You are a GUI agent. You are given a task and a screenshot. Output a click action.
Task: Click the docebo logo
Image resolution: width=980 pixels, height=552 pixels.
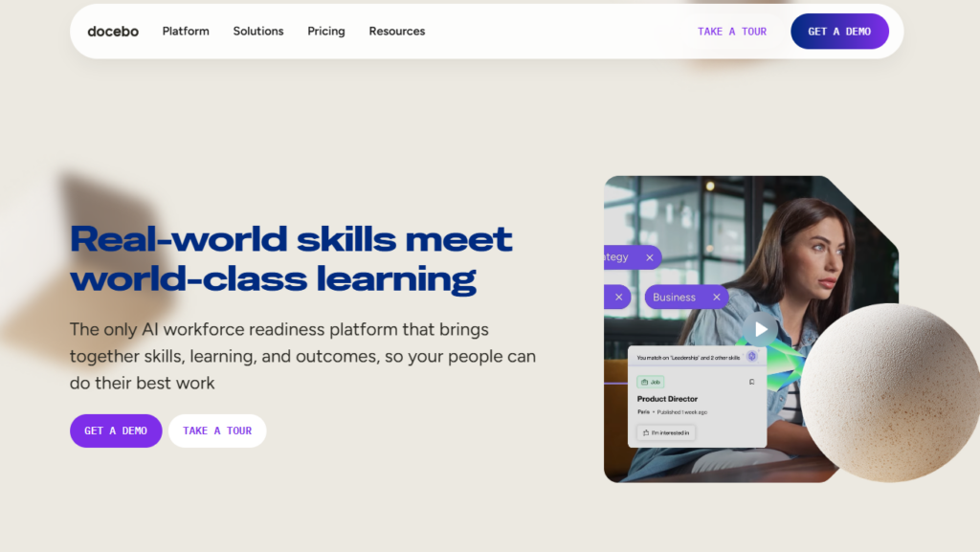coord(113,32)
